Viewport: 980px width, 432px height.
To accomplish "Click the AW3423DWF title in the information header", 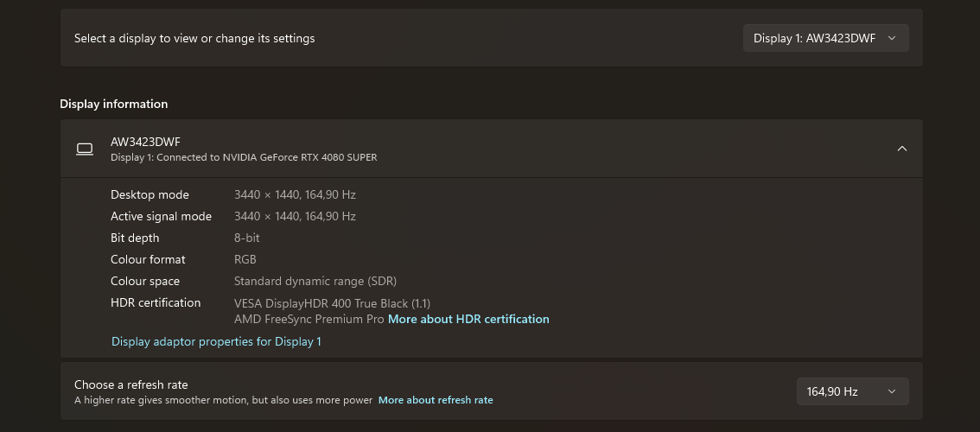I will (145, 142).
